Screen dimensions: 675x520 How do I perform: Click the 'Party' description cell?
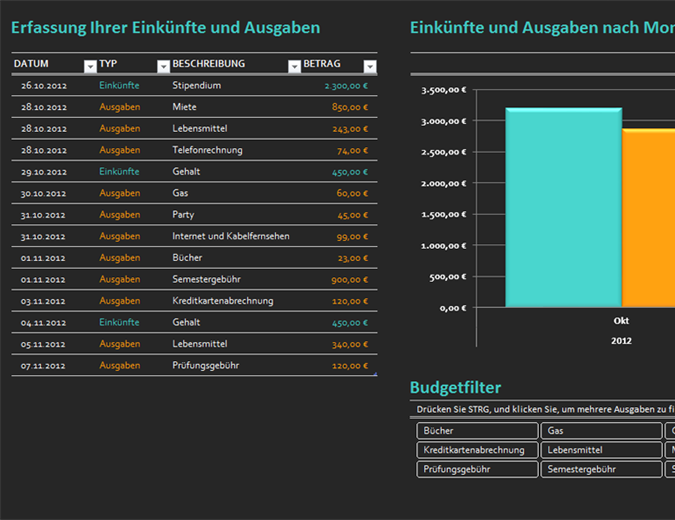183,214
